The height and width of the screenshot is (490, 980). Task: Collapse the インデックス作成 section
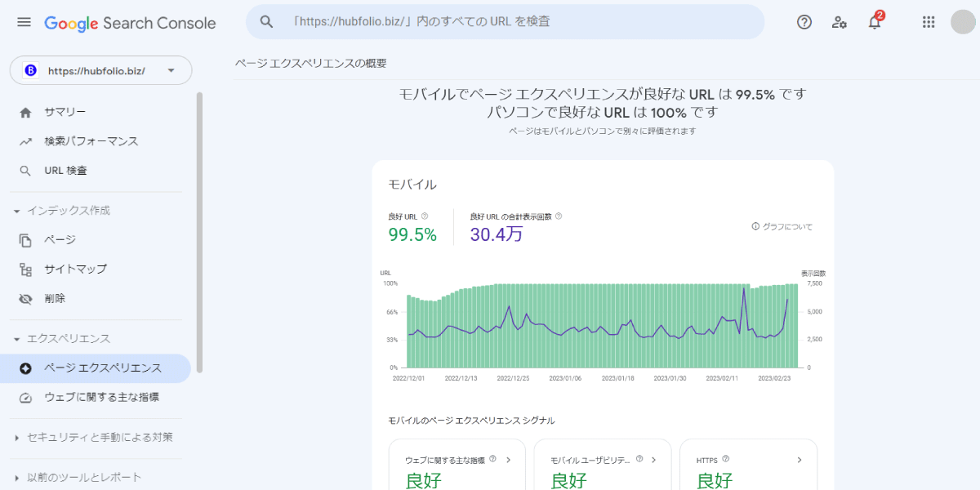17,211
